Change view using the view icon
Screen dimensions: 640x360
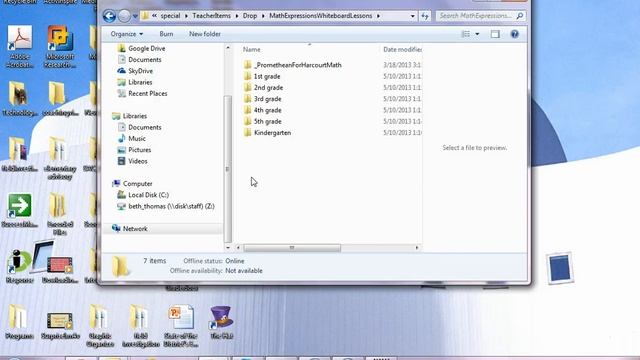pyautogui.click(x=466, y=34)
